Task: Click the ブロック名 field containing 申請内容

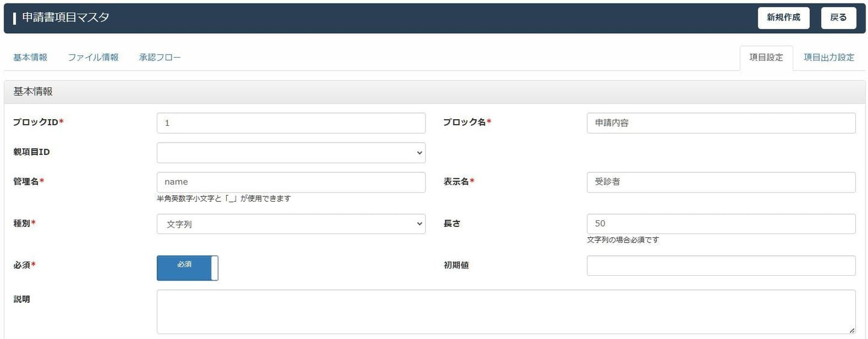Action: (720, 123)
